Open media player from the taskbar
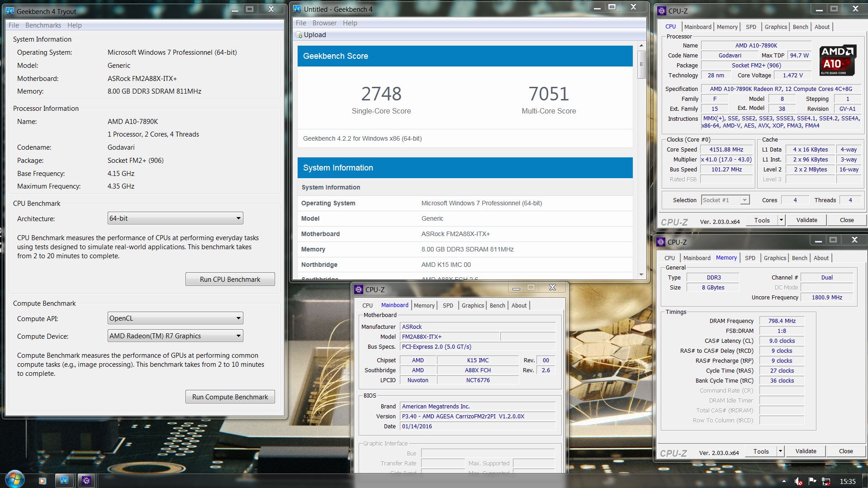The width and height of the screenshot is (868, 488). 43,481
